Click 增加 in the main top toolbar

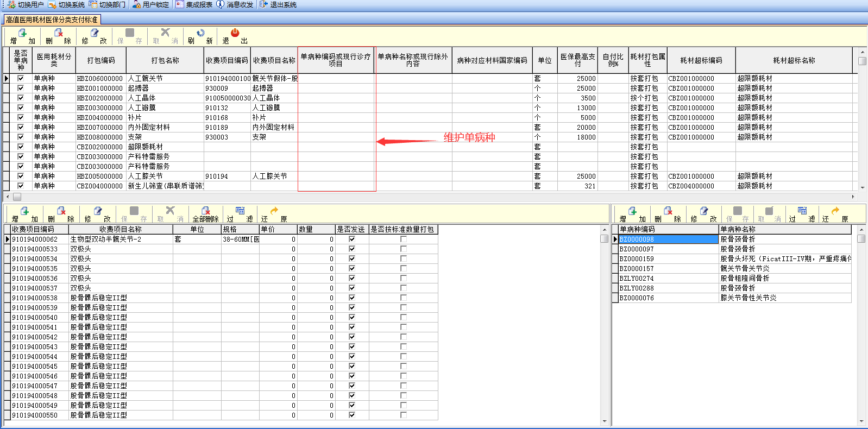click(22, 36)
